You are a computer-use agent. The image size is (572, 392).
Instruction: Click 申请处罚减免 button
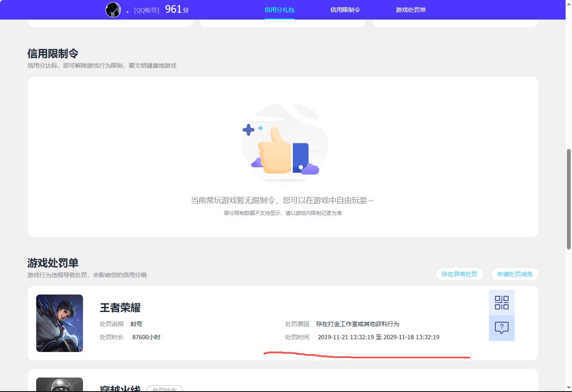pyautogui.click(x=515, y=274)
